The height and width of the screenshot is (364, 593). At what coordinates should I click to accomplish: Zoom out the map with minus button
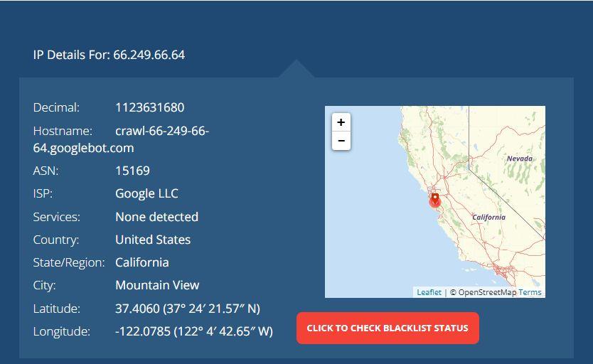(x=341, y=141)
